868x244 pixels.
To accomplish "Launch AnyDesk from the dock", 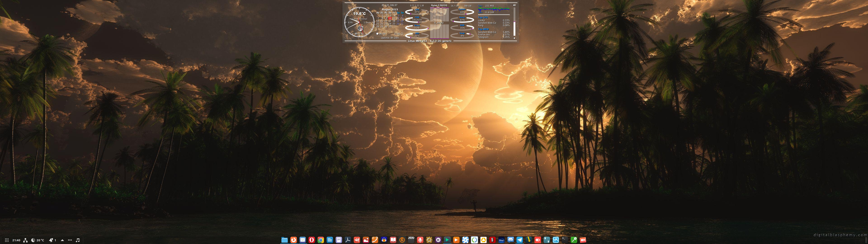I will click(x=538, y=240).
